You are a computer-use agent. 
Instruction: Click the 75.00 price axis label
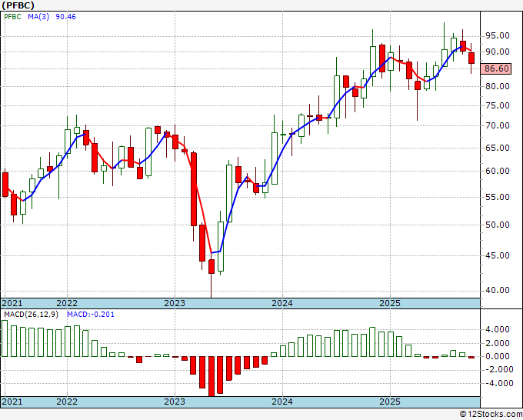pos(497,105)
